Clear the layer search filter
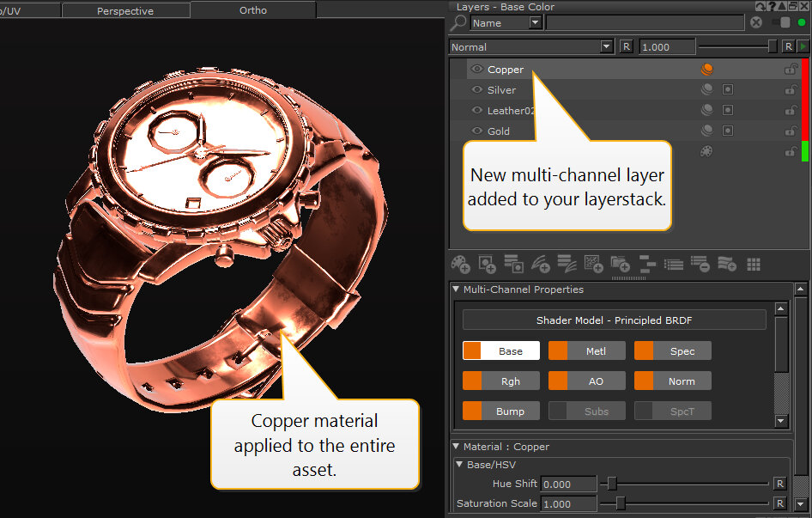 click(756, 23)
